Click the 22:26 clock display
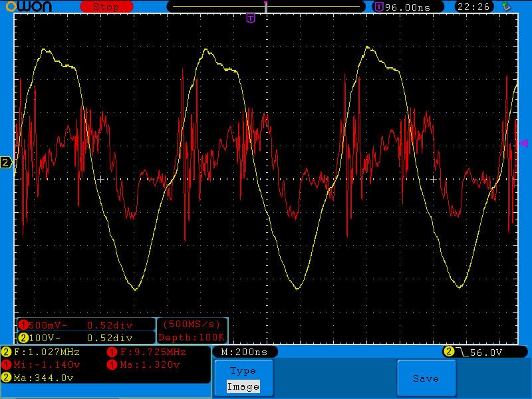 (473, 7)
